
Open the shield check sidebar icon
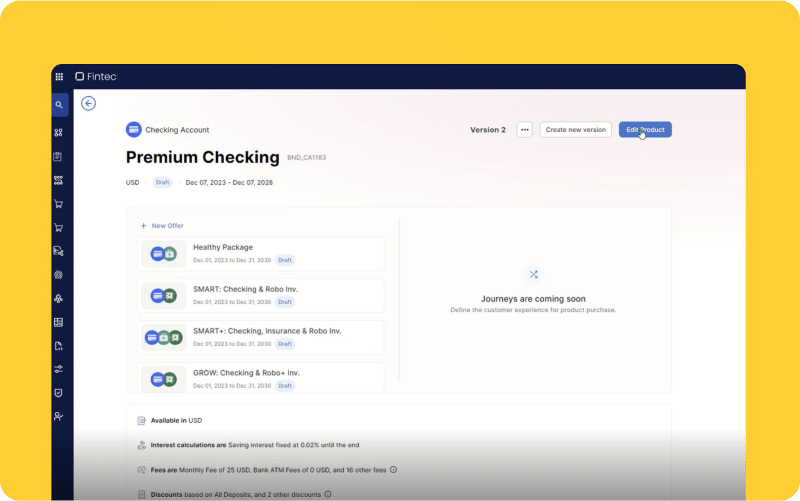[x=59, y=393]
